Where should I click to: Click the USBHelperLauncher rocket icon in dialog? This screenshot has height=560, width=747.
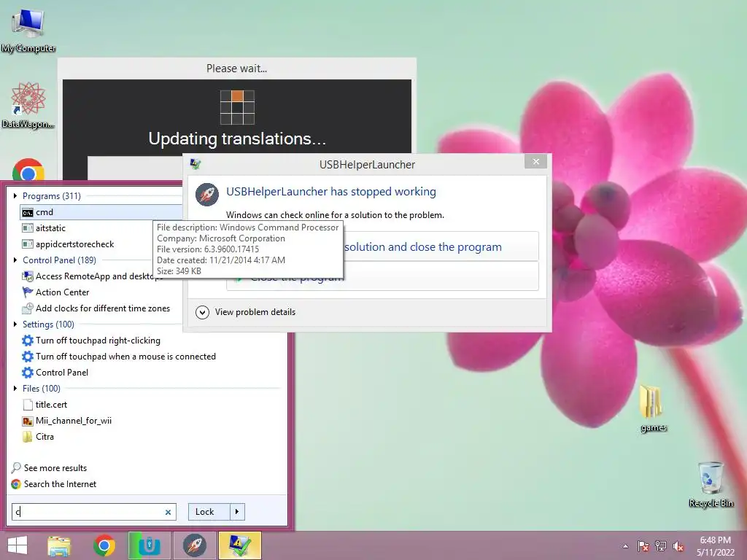tap(207, 194)
